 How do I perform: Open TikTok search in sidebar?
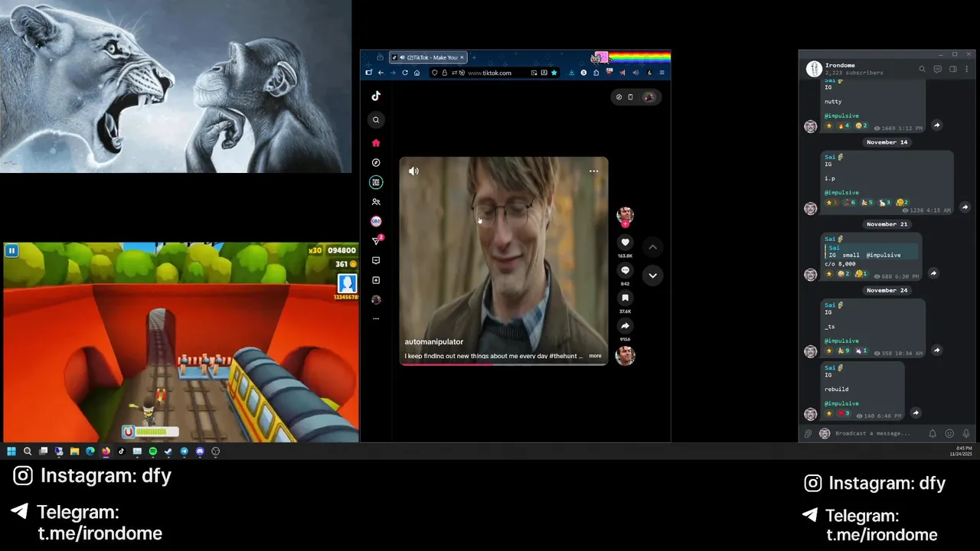(x=376, y=119)
